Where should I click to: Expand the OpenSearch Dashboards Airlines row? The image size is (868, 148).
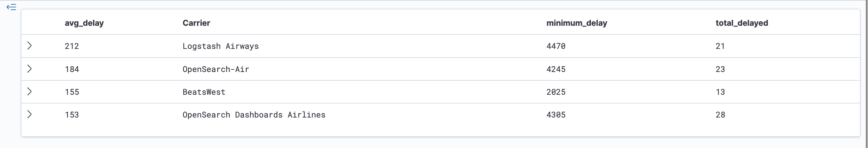[30, 115]
